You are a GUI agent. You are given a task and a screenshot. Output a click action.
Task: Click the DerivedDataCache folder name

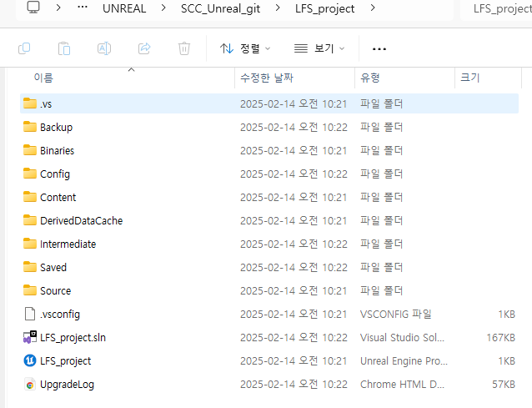coord(82,221)
